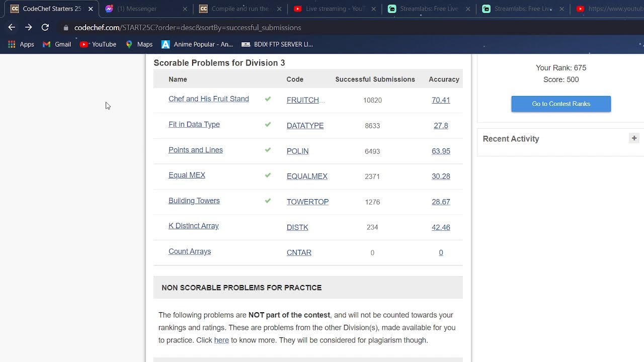Image resolution: width=644 pixels, height=362 pixels.
Task: Open the Anime Popular bookmark
Action: pyautogui.click(x=197, y=44)
